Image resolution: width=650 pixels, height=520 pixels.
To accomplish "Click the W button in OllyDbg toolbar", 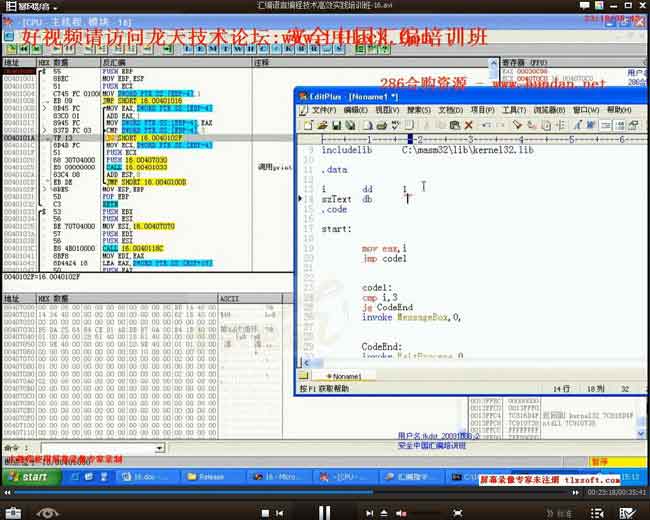I will (238, 49).
